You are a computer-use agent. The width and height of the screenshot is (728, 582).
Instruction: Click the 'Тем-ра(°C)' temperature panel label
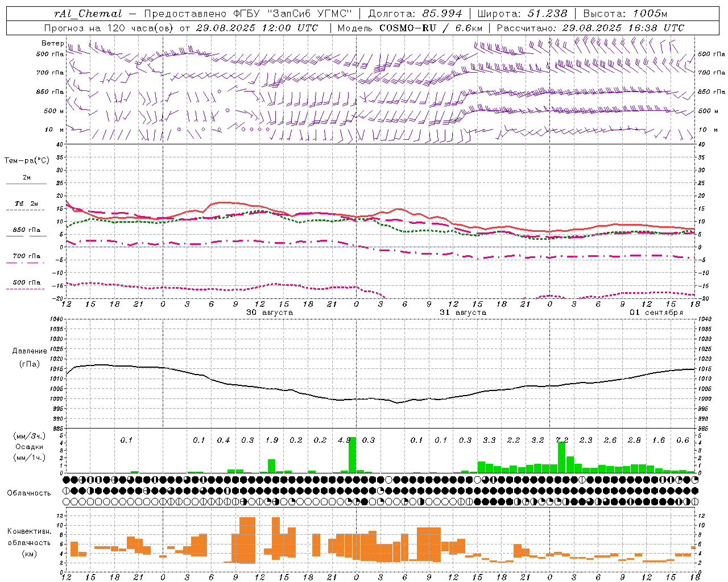tap(27, 161)
